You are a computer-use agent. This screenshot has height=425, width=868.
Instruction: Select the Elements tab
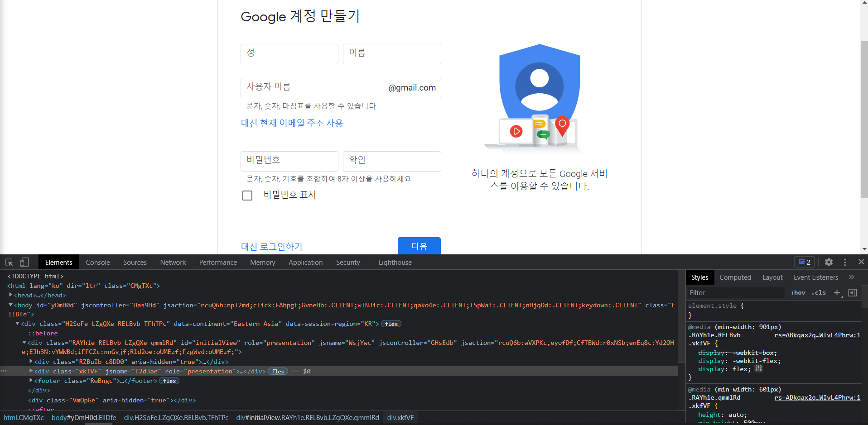58,262
